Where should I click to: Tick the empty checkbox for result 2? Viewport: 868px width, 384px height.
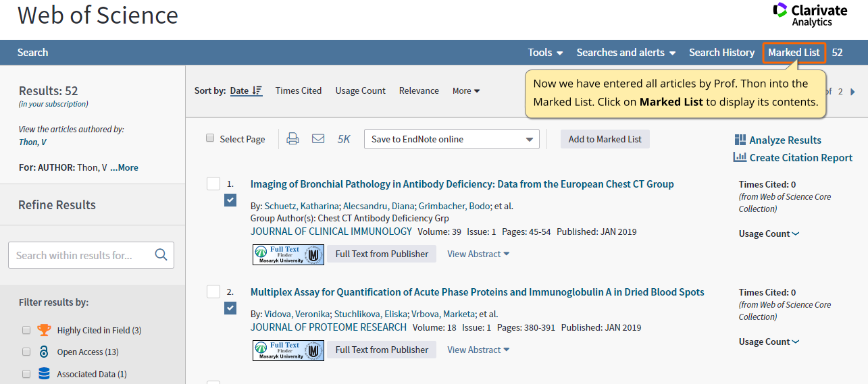213,292
